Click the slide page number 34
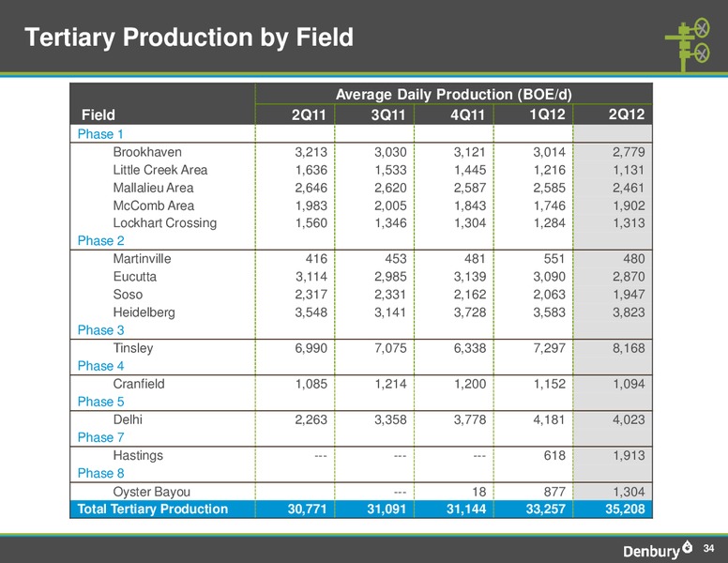 708,549
